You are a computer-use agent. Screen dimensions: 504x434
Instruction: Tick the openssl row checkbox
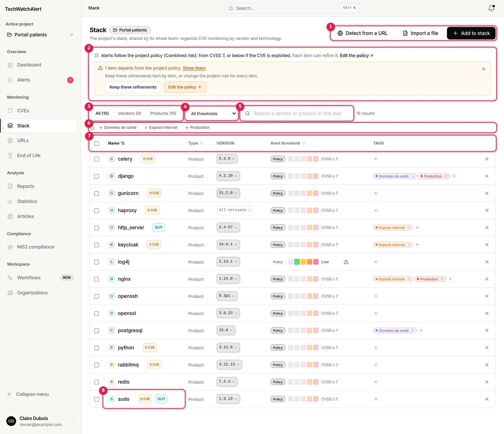tap(97, 313)
